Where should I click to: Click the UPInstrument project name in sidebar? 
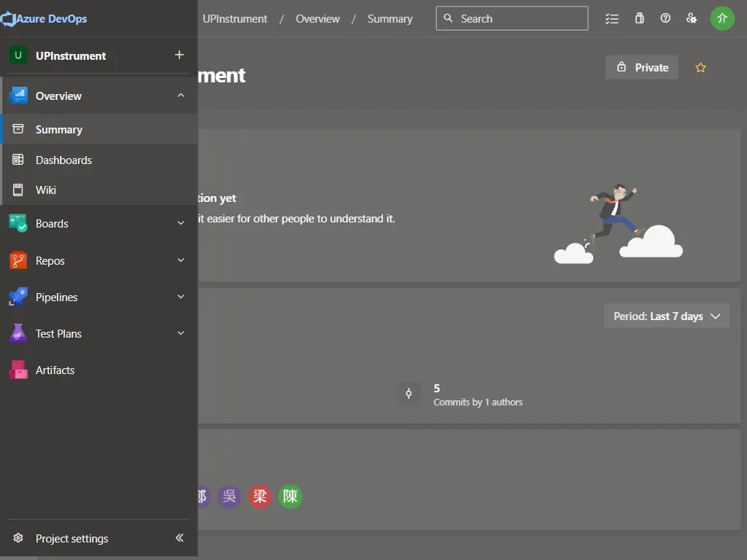[71, 55]
